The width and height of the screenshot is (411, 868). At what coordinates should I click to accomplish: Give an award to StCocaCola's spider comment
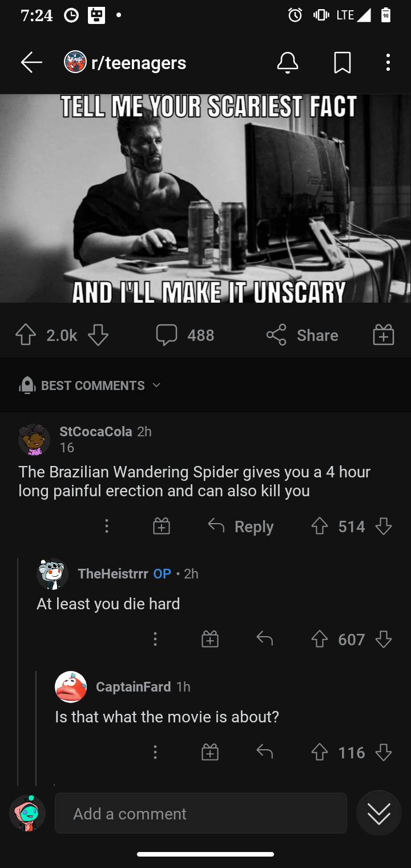coord(161,526)
